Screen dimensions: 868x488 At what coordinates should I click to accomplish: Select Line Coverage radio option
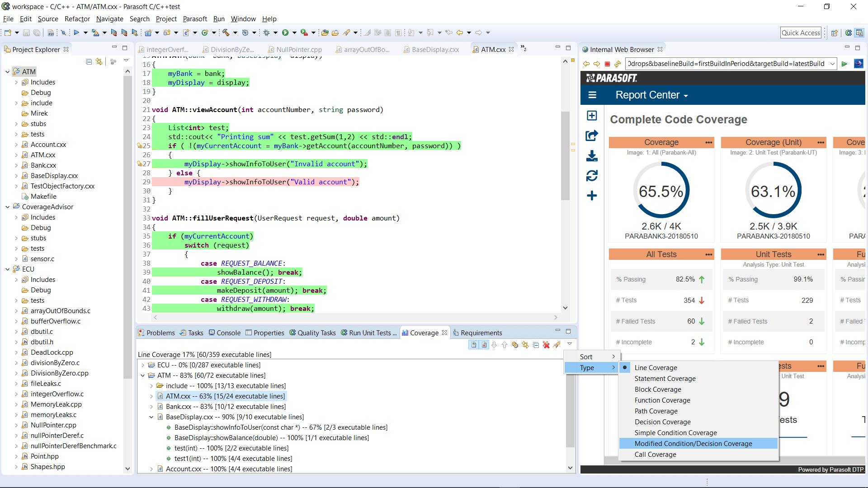point(656,368)
